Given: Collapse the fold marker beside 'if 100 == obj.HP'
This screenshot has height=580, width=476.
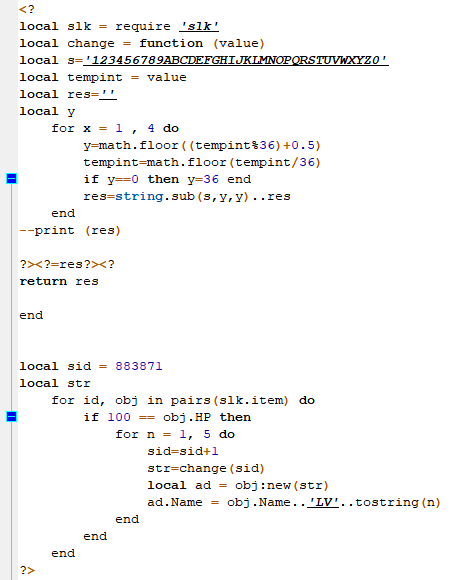Looking at the screenshot, I should coord(11,417).
